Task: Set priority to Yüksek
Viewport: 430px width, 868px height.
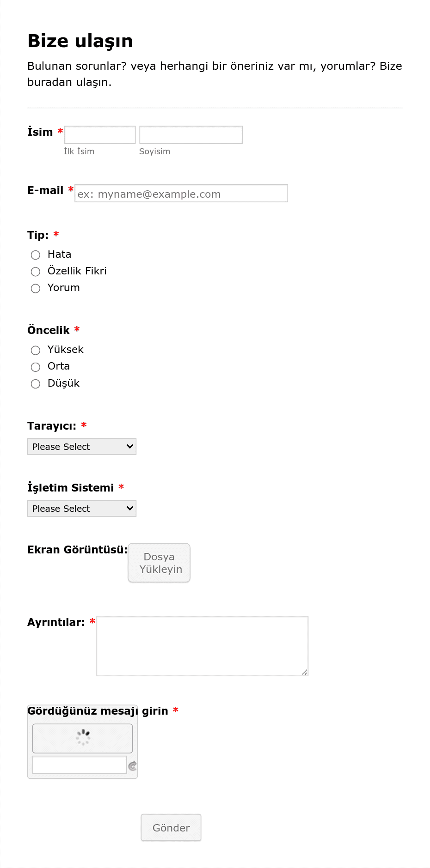Action: [x=36, y=350]
